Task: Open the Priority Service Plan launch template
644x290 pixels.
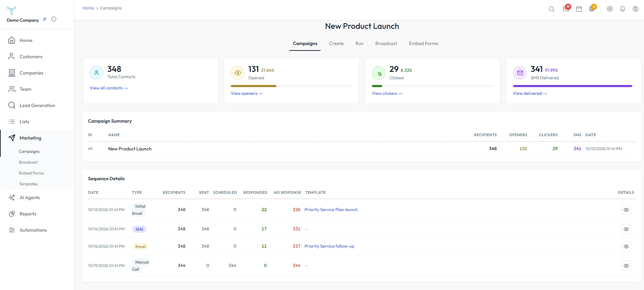Action: pyautogui.click(x=331, y=210)
